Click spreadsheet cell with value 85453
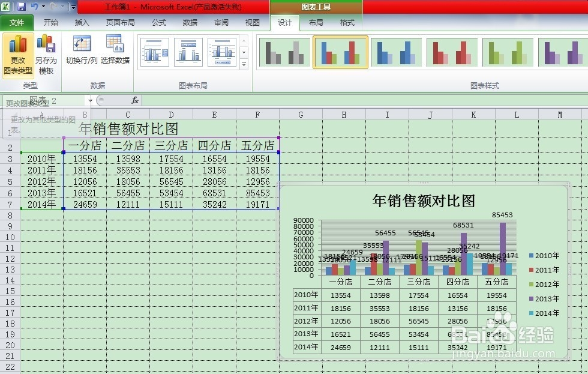 pyautogui.click(x=257, y=193)
